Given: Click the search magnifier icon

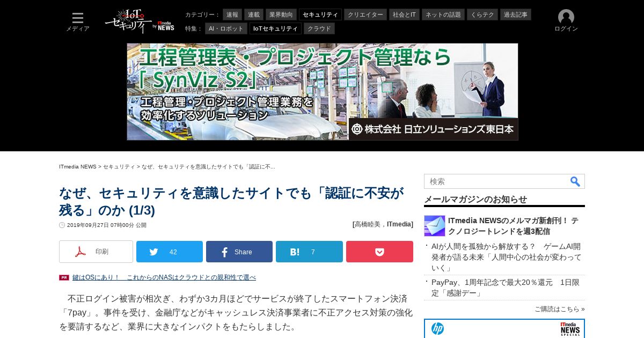Looking at the screenshot, I should 575,181.
